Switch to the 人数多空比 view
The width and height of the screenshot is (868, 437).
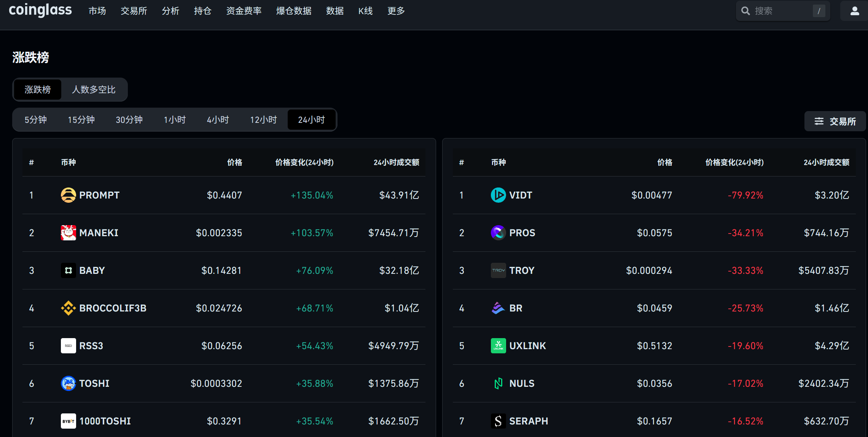click(x=94, y=90)
